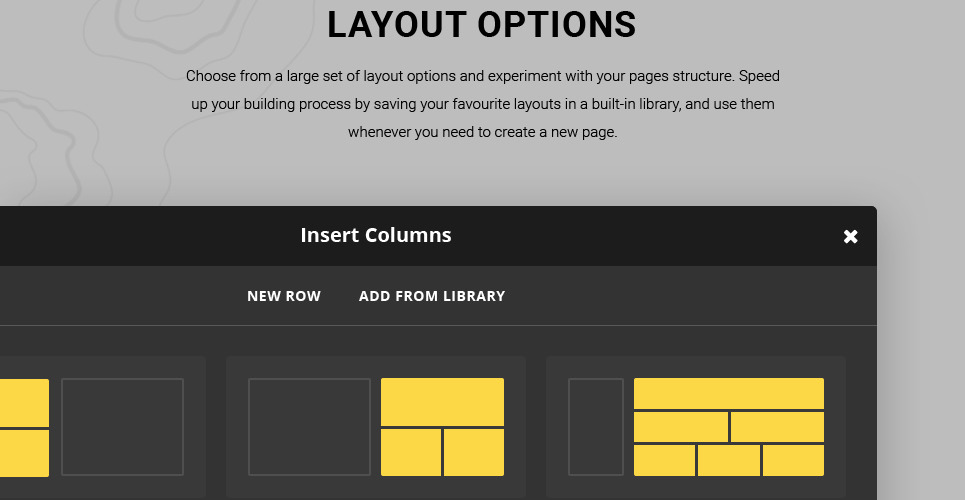Click the bottom-right yellow cell of the rightmost layout
The width and height of the screenshot is (965, 500).
tap(794, 461)
